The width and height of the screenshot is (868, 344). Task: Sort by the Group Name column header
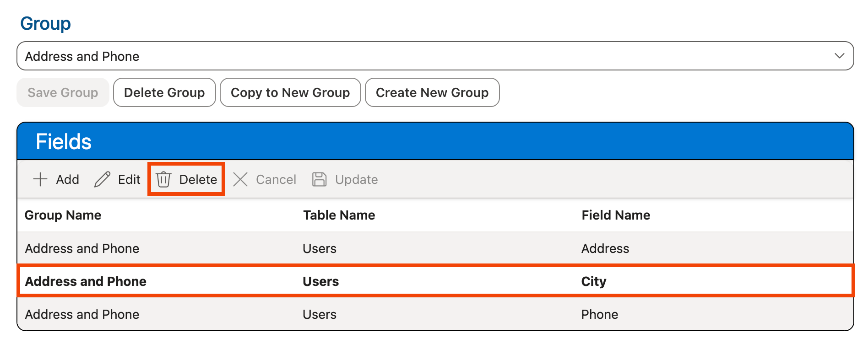click(x=63, y=215)
